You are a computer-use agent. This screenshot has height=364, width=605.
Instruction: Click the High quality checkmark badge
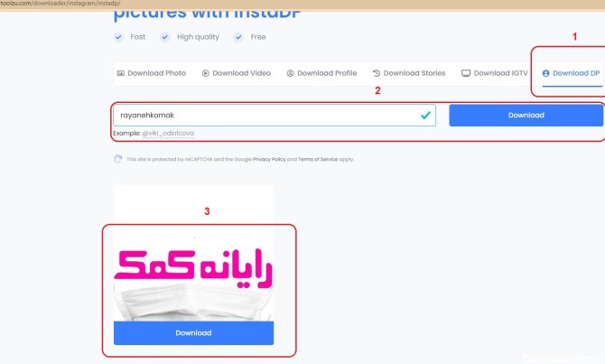(165, 37)
